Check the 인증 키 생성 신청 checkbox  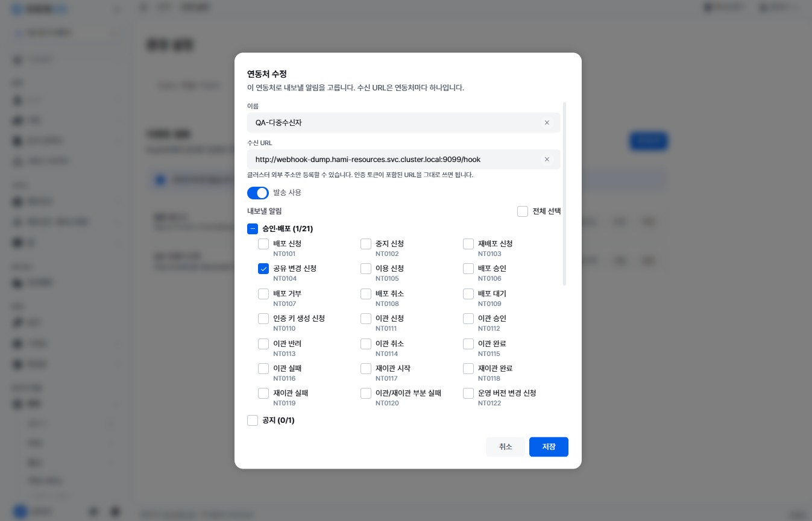point(263,319)
